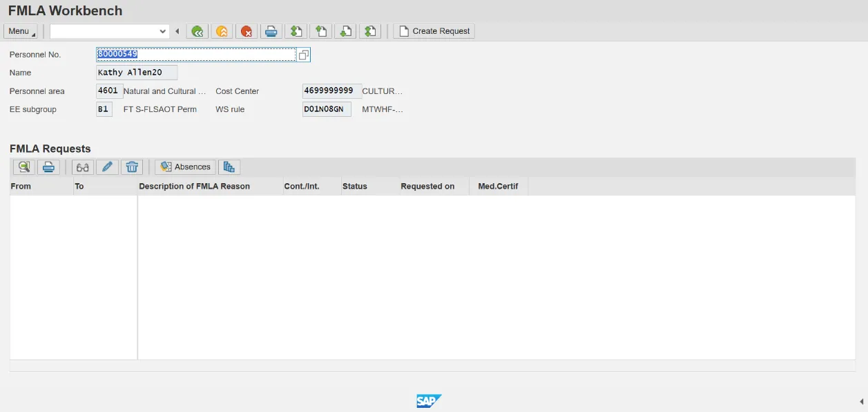The height and width of the screenshot is (412, 868).
Task: Print FMLA requests list
Action: (48, 167)
